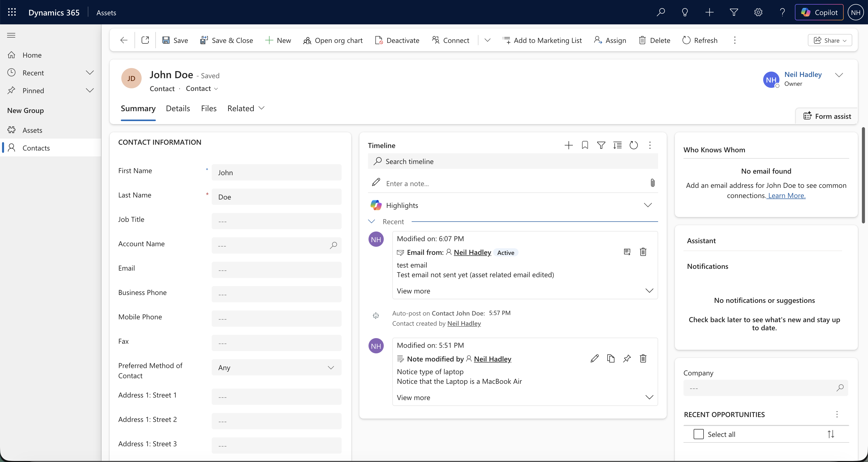Open Form assist

(827, 116)
